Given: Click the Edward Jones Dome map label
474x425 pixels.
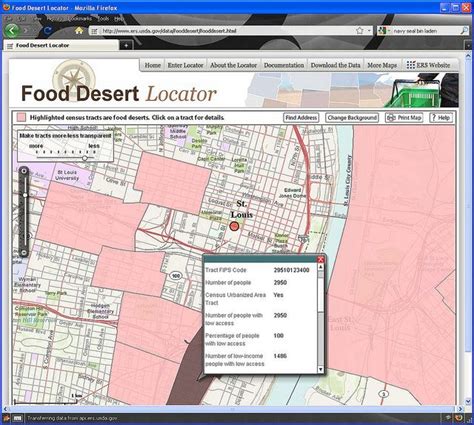Looking at the screenshot, I should [292, 193].
